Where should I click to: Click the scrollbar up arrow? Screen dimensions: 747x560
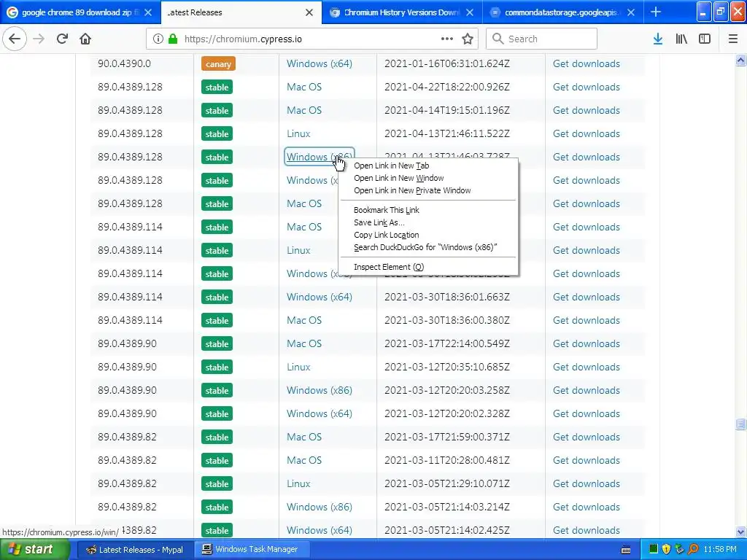tap(740, 61)
